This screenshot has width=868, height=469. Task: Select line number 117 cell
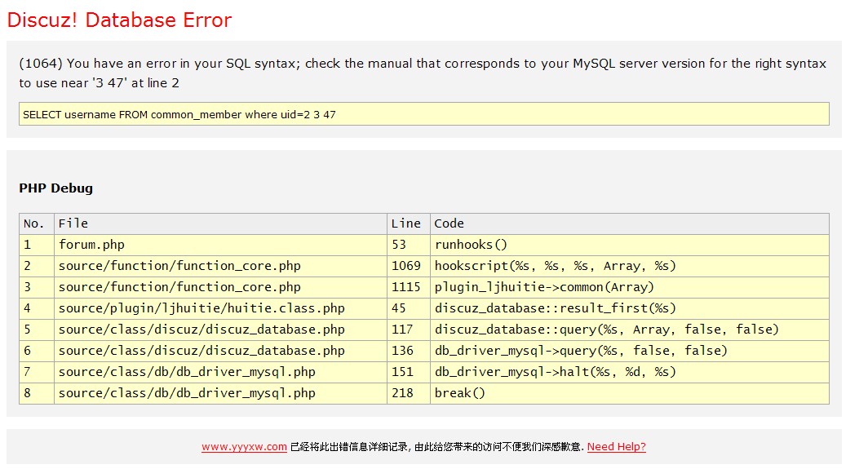pos(409,330)
